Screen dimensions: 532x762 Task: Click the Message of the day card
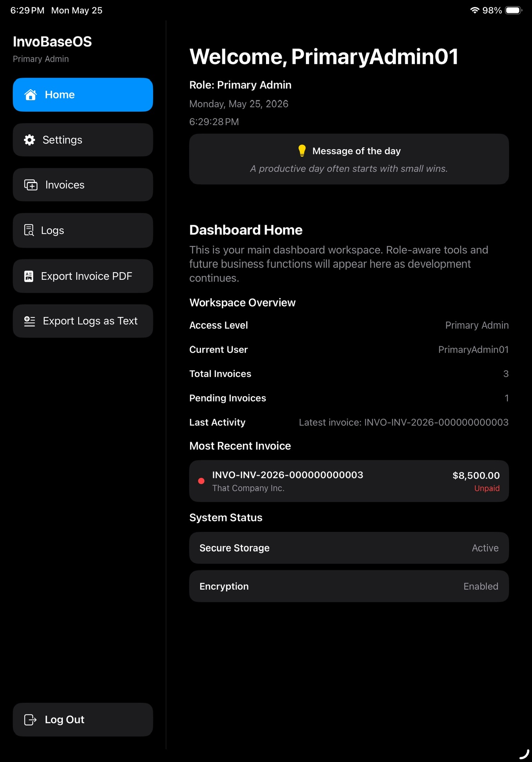349,159
